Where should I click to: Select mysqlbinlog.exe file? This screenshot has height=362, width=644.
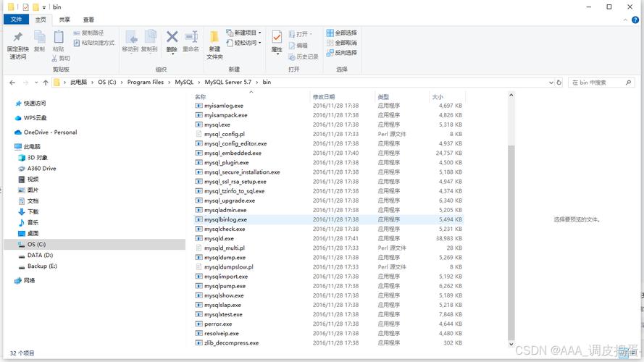click(329, 219)
